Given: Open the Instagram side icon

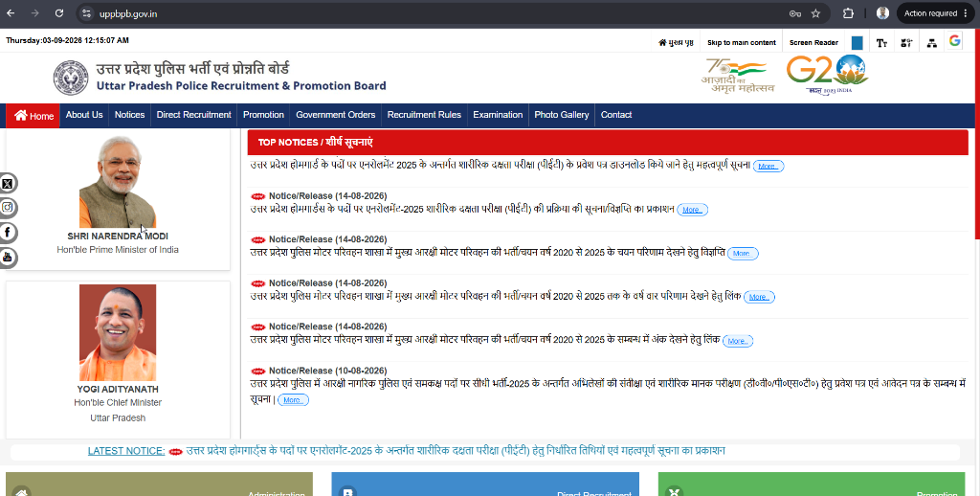Looking at the screenshot, I should (x=8, y=208).
